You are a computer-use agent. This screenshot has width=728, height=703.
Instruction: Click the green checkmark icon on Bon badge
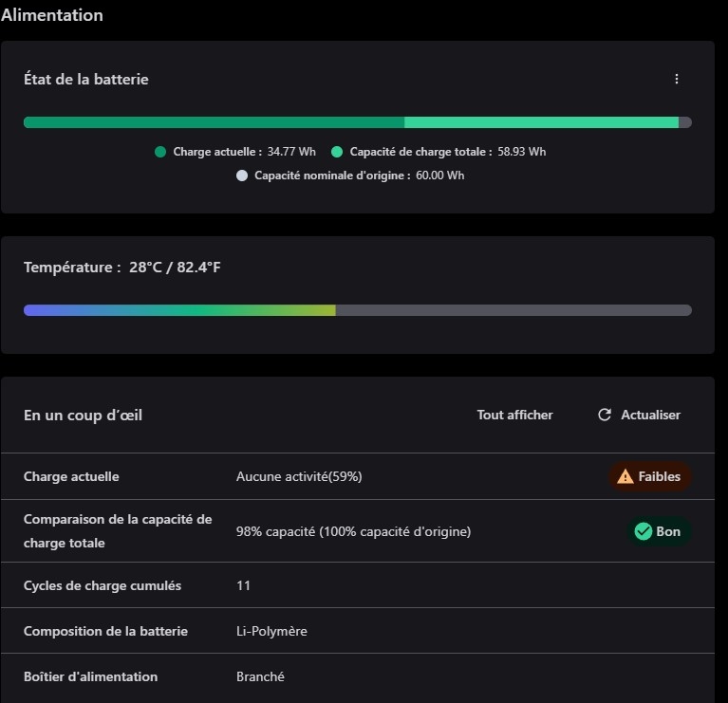[x=643, y=531]
